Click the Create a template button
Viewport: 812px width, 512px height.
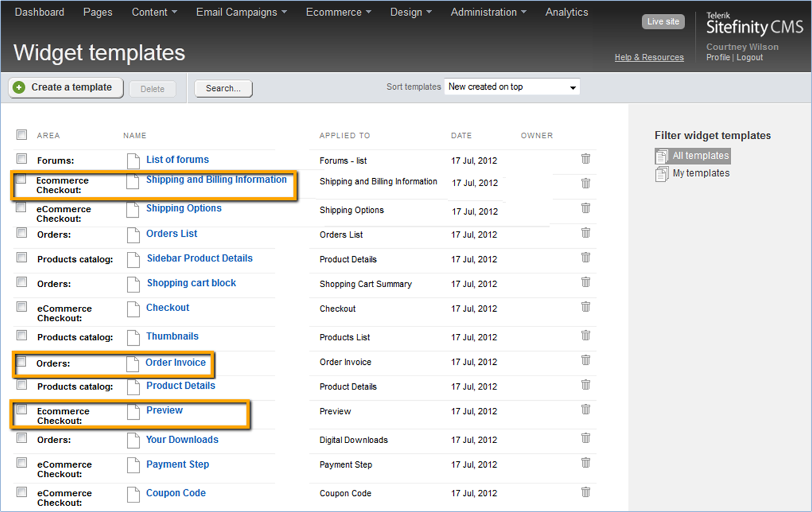tap(66, 87)
